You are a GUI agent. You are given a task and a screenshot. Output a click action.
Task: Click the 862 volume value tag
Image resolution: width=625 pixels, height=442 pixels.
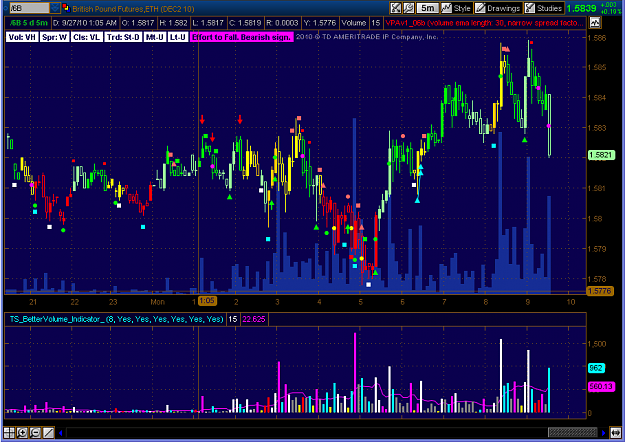596,368
